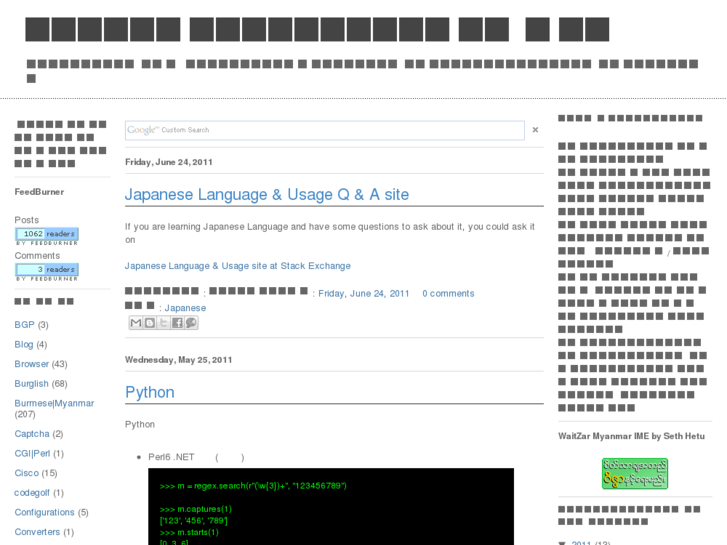Collapse the 2011 archive triangle
727x545 pixels.
[x=562, y=543]
